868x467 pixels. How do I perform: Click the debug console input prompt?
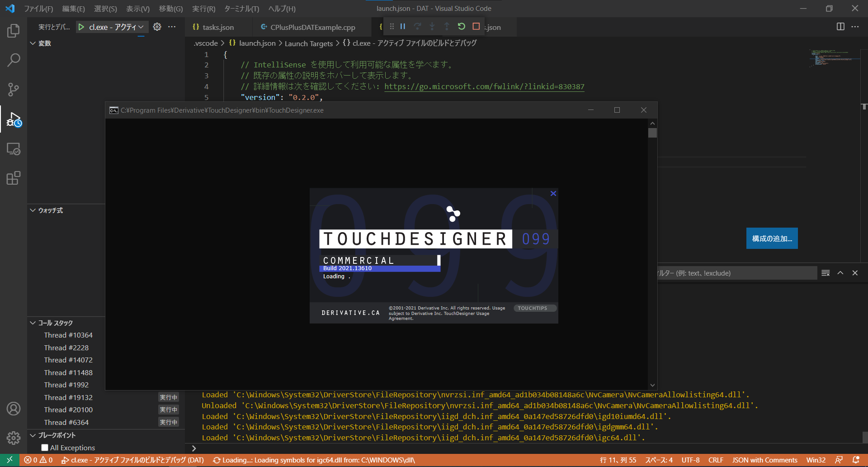pos(524,448)
